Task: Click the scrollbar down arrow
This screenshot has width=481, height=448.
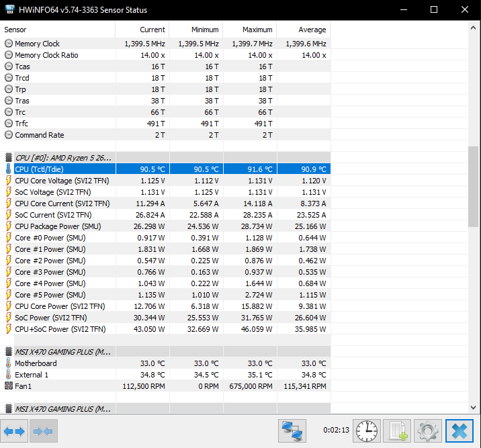Action: point(473,408)
